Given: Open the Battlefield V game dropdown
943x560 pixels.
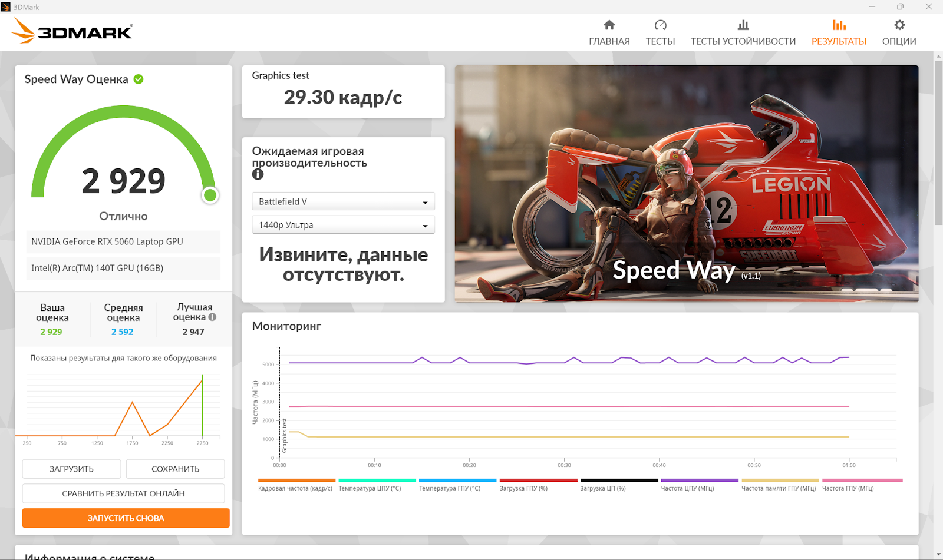Looking at the screenshot, I should click(x=343, y=201).
